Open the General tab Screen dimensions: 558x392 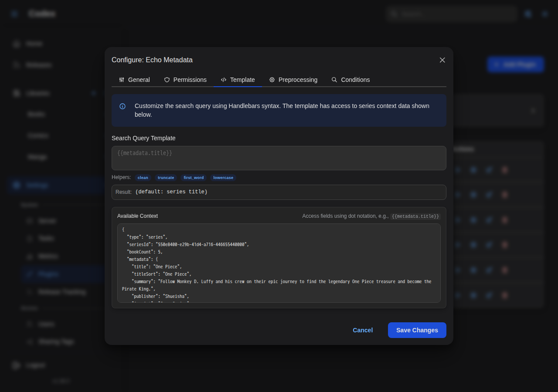coord(134,80)
